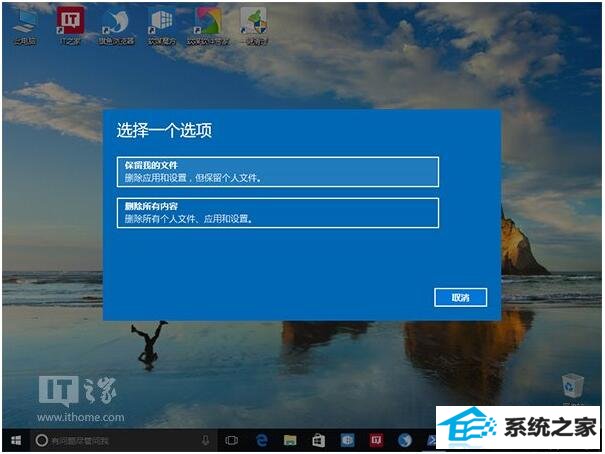The width and height of the screenshot is (605, 454).
Task: Open the Windows Start menu
Action: (15, 440)
